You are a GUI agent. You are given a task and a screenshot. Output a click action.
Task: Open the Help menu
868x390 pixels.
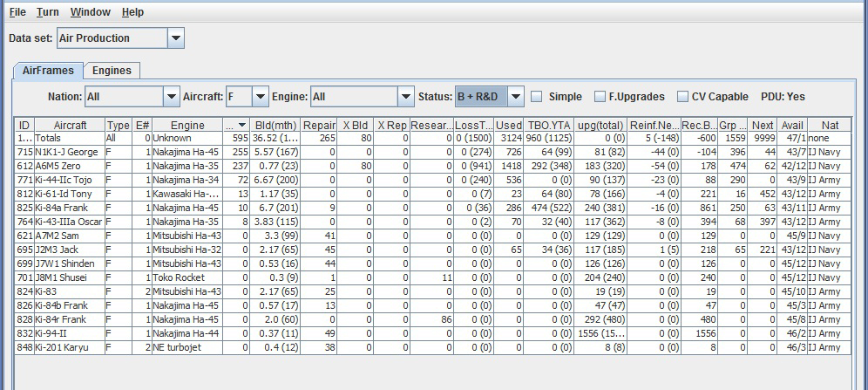coord(132,11)
